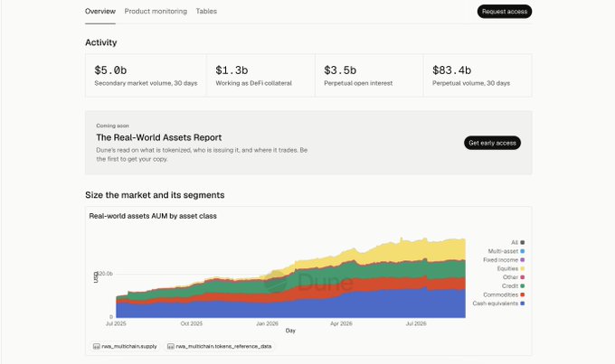Click the Real-world assets AUM chart title
Image resolution: width=615 pixels, height=364 pixels.
[x=153, y=216]
